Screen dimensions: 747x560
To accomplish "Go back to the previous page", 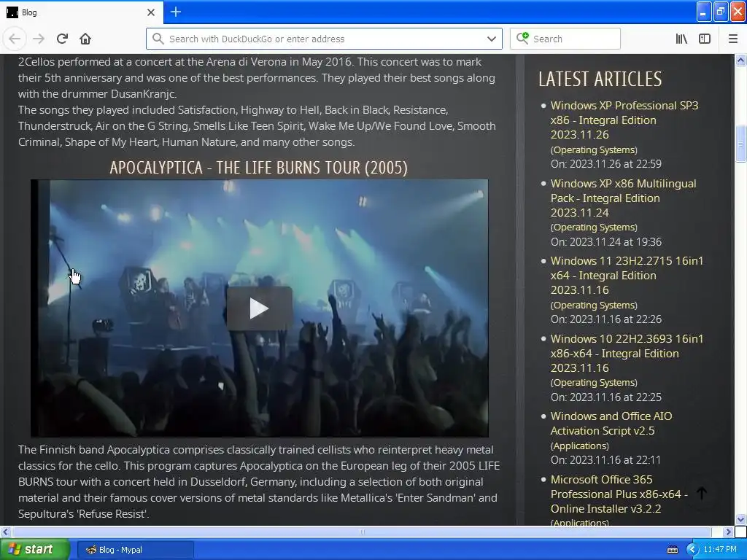I will [x=15, y=39].
